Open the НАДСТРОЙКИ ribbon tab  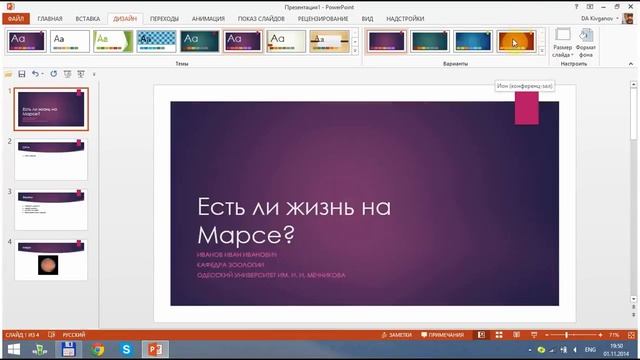[x=405, y=19]
